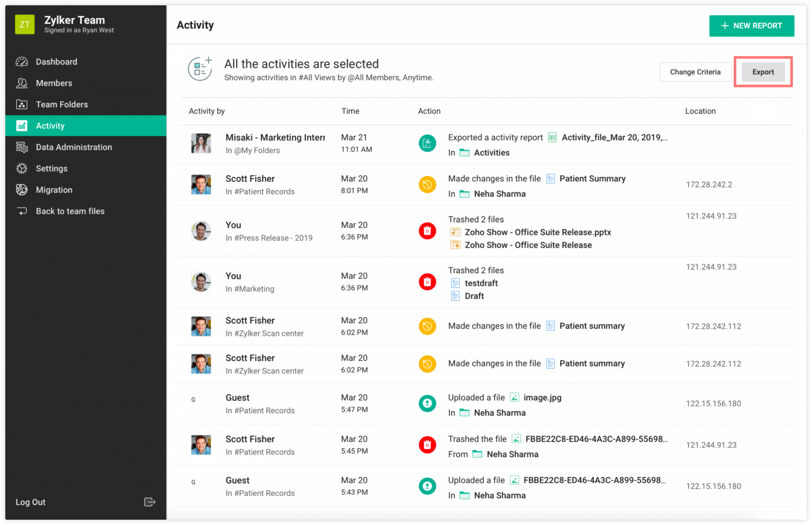
Task: Click the exported report icon on Misaki's activity row
Action: (427, 143)
